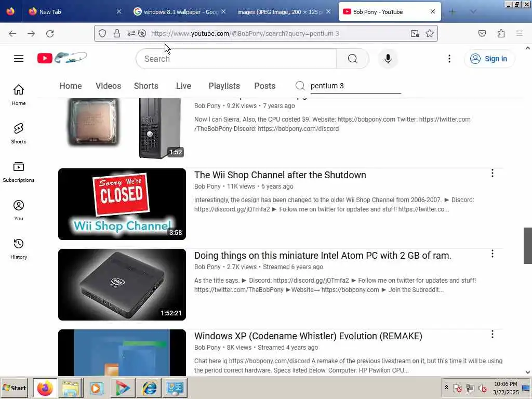The image size is (532, 399).
Task: Click the Windows XP Evolution thumbnail
Action: tap(122, 353)
